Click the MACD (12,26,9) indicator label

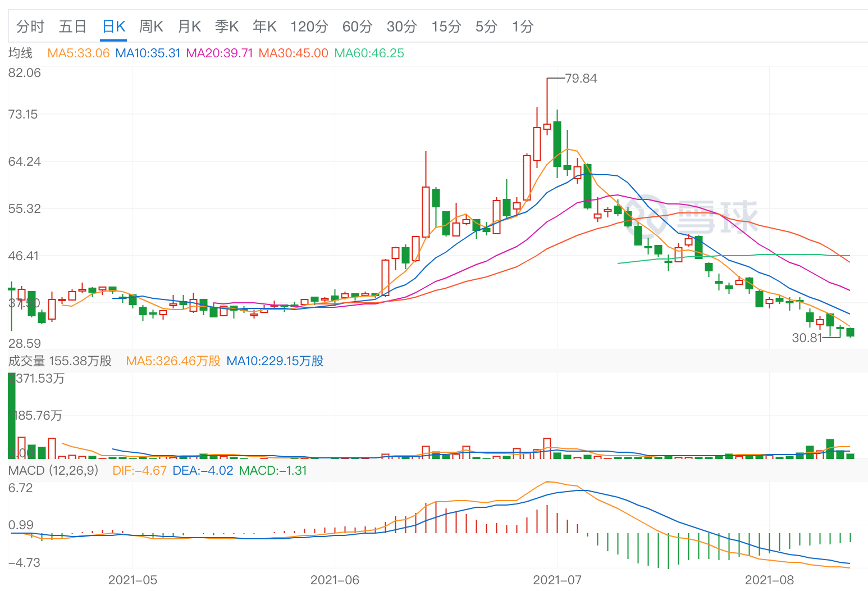coord(53,471)
